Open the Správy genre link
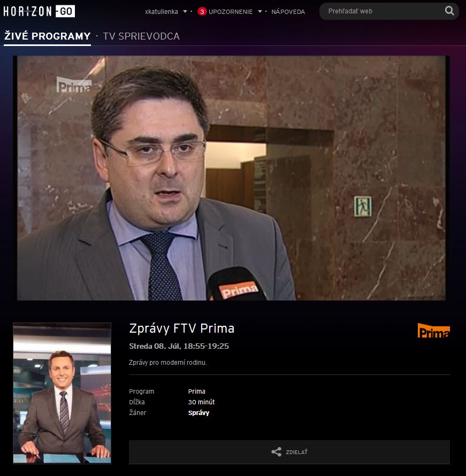Image resolution: width=466 pixels, height=476 pixels. tap(198, 413)
